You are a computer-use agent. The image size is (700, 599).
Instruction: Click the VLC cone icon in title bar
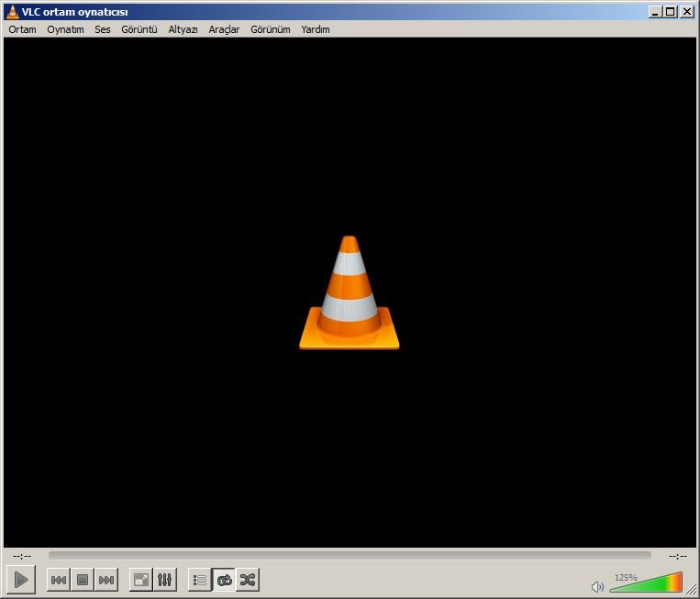13,12
